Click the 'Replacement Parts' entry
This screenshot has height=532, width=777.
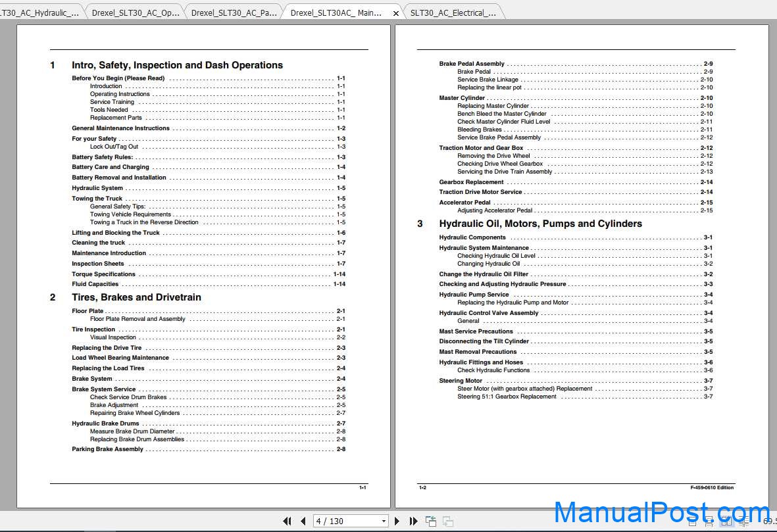click(x=218, y=118)
